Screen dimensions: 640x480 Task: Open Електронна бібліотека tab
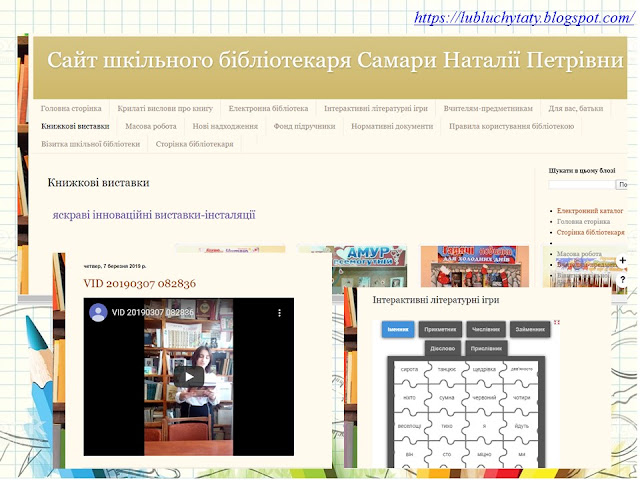pos(268,109)
